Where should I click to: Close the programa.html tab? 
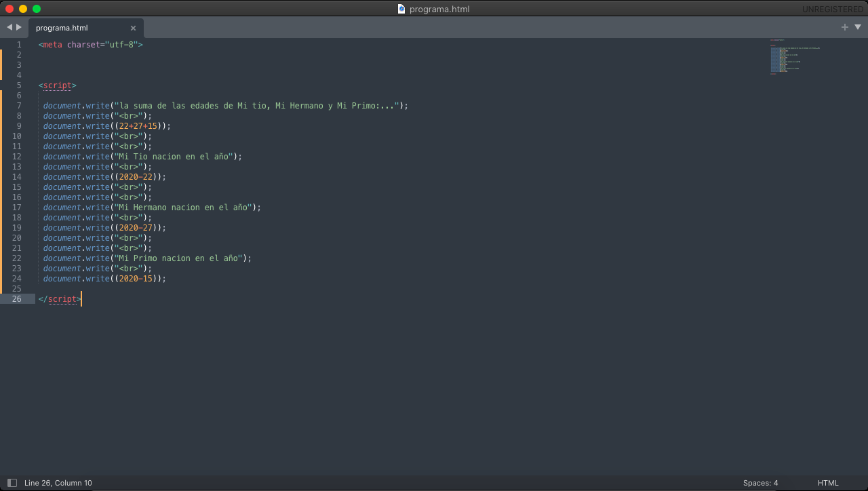pyautogui.click(x=133, y=28)
